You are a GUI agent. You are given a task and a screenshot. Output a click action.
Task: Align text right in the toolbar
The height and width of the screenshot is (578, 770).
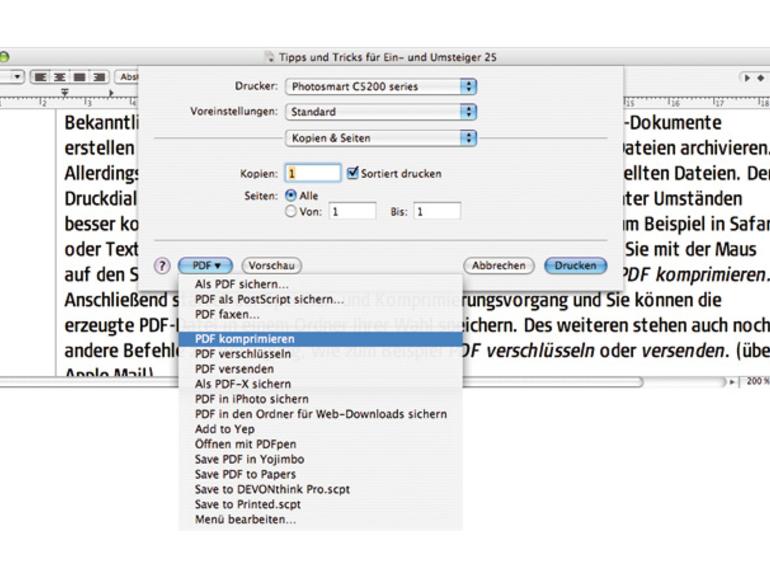pos(99,77)
